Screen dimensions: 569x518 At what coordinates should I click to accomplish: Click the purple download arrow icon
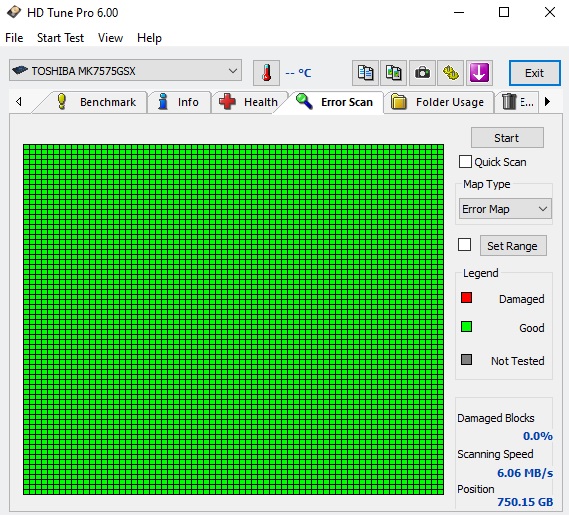point(479,73)
